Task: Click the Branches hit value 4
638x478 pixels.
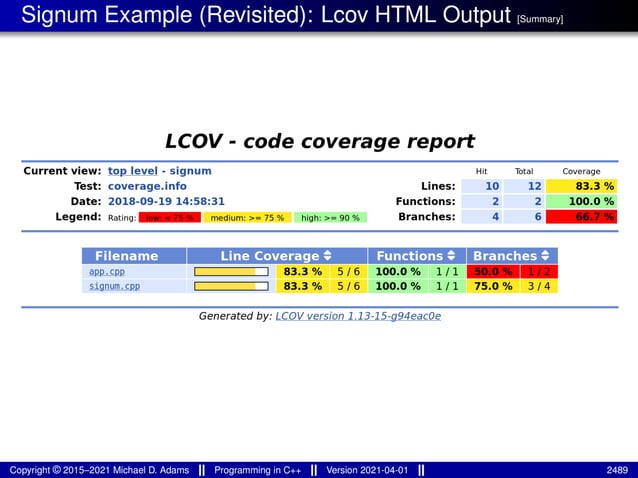Action: [482, 216]
